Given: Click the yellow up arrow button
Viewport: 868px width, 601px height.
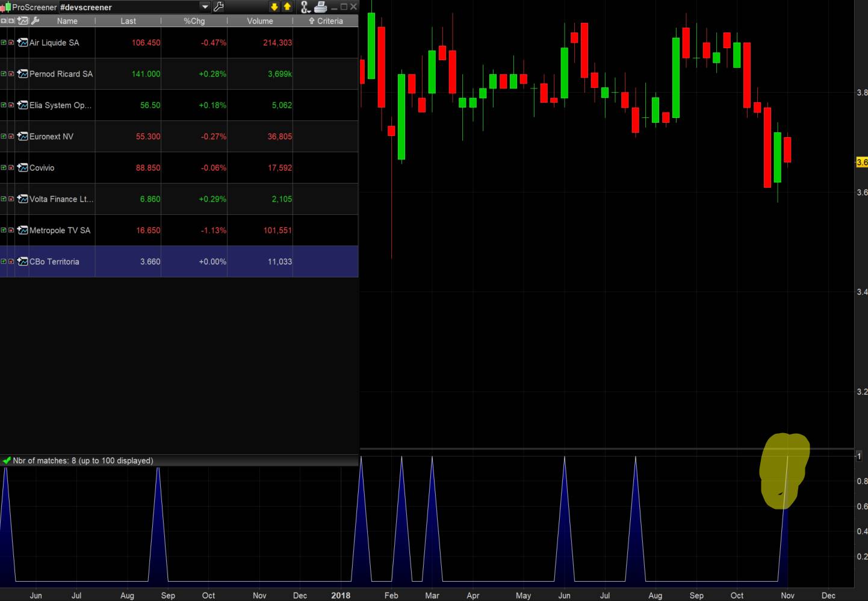Looking at the screenshot, I should [287, 7].
